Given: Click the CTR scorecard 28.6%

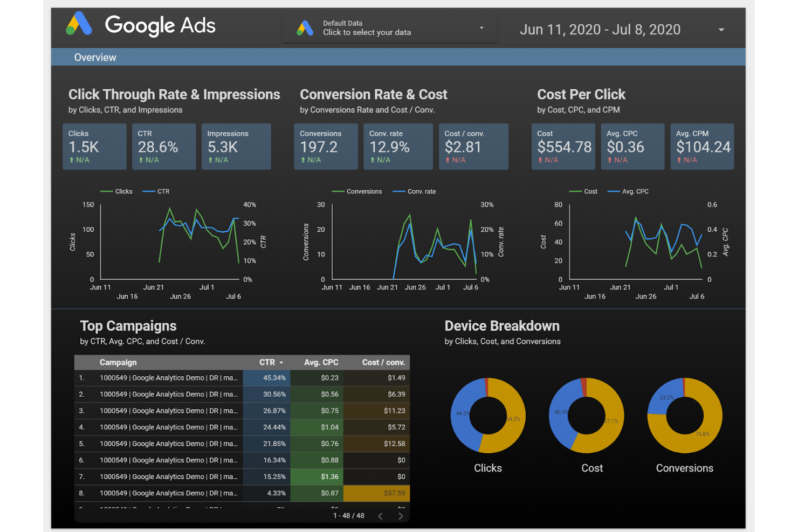Looking at the screenshot, I should [x=164, y=147].
